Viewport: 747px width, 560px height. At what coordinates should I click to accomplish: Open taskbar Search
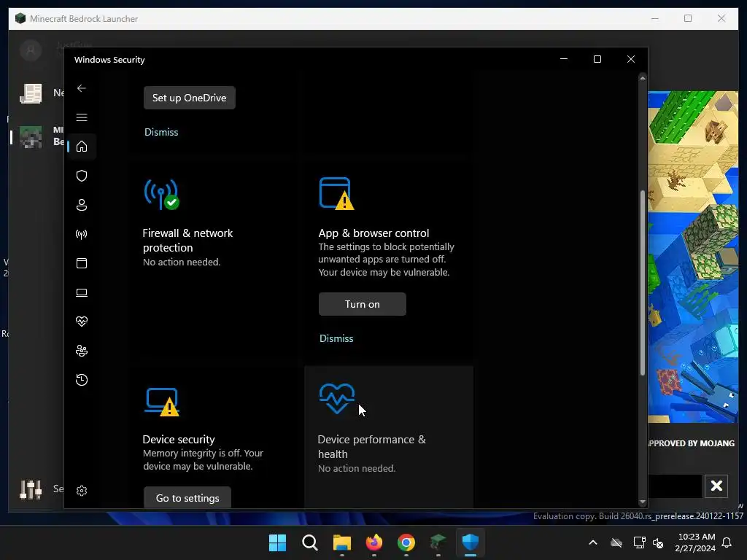[x=309, y=542]
